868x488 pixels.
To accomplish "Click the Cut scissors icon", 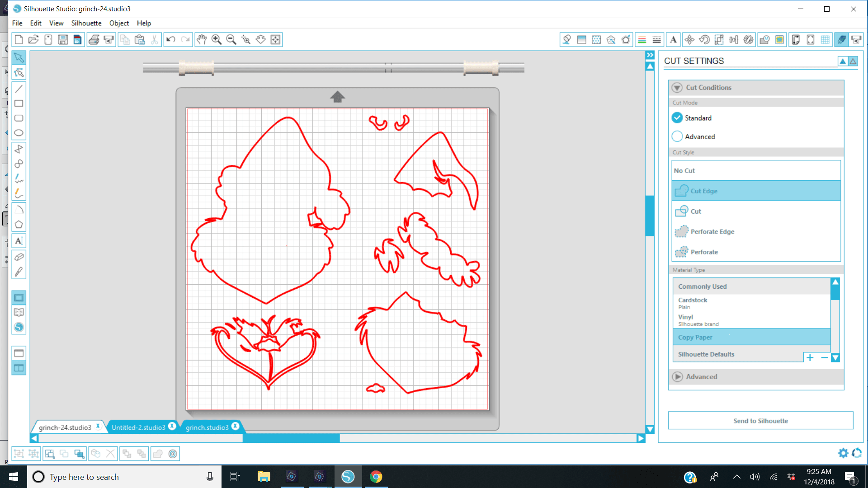I will [155, 40].
